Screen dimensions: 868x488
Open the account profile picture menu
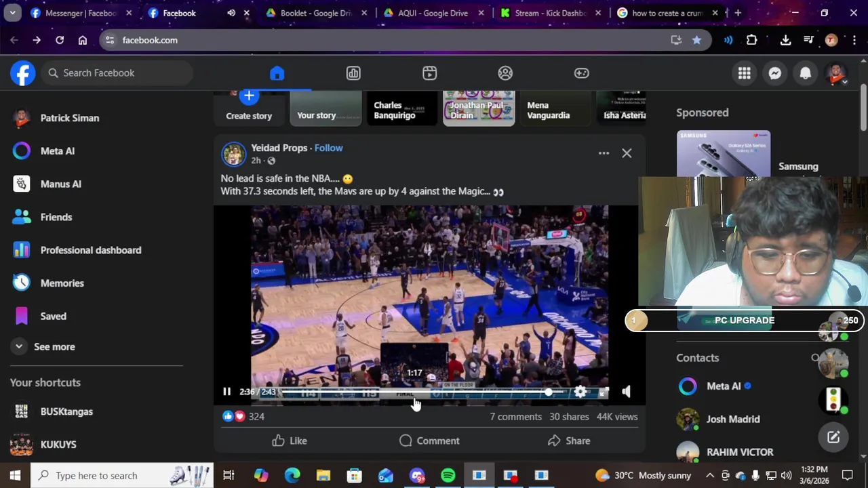tap(836, 73)
